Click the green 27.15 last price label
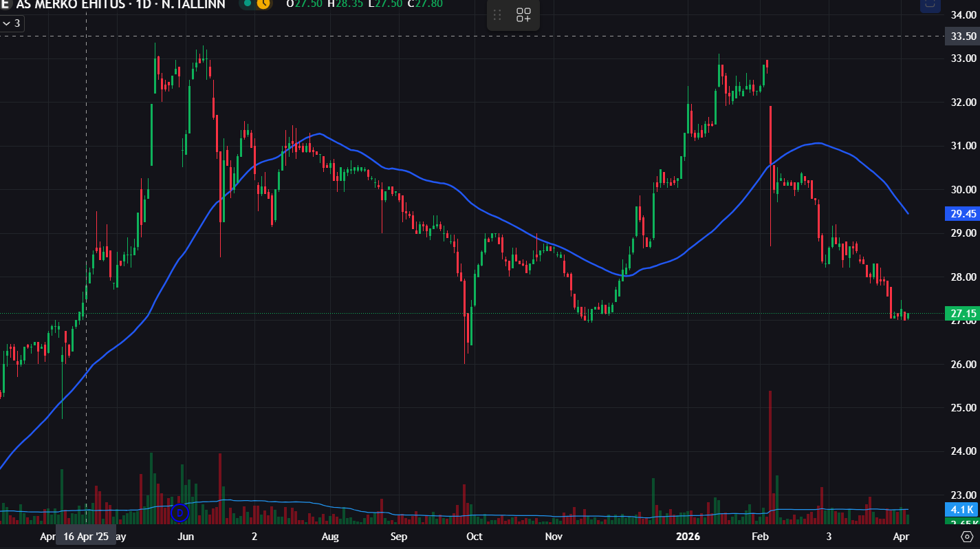This screenshot has width=980, height=549. point(962,314)
